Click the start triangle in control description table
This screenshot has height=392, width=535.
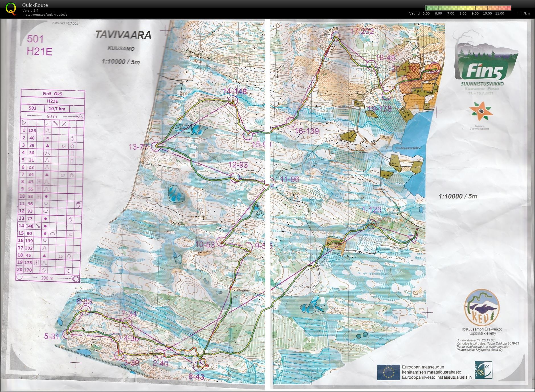(24, 123)
